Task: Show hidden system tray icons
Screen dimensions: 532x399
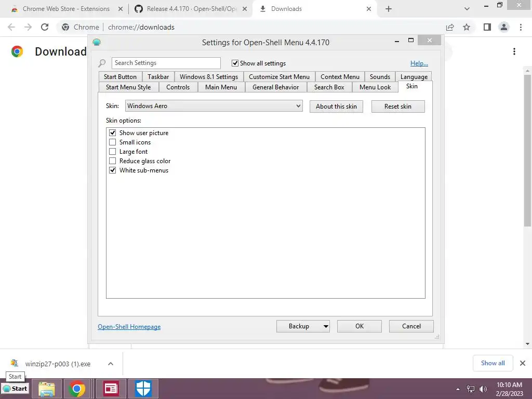Action: [458, 389]
